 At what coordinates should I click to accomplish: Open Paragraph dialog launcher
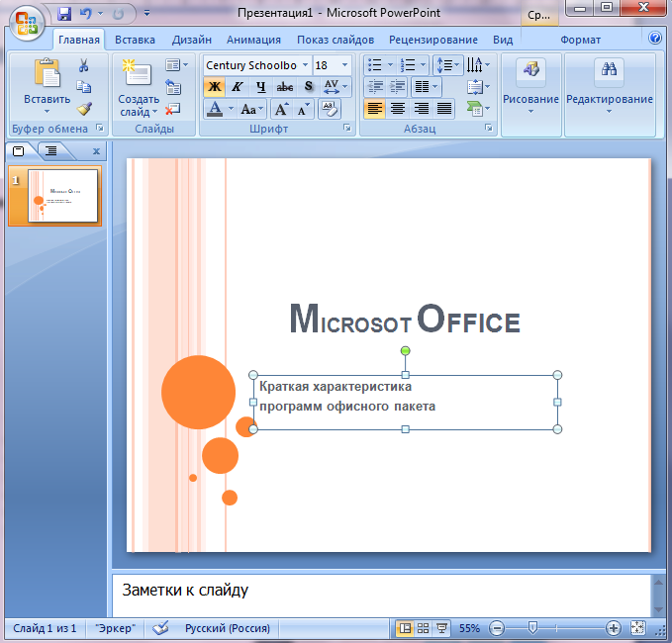[489, 128]
